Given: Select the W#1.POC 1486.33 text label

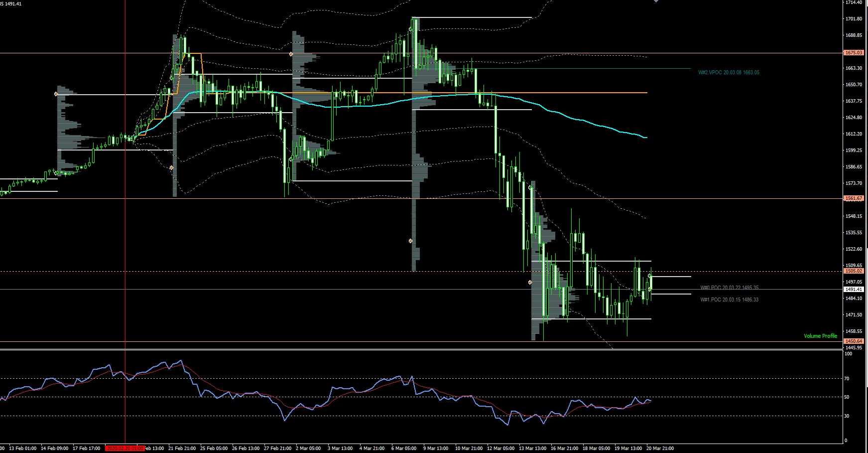Looking at the screenshot, I should click(729, 300).
